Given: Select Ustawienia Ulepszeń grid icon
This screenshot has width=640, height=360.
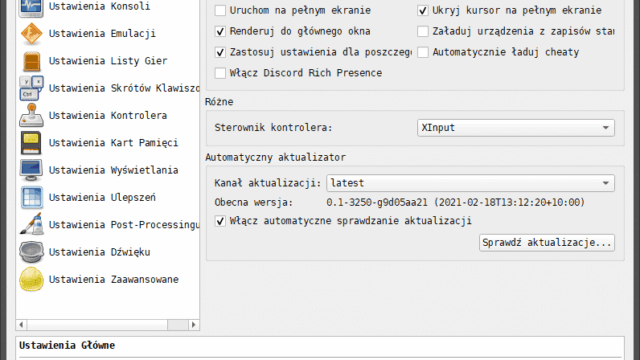Looking at the screenshot, I should pos(31,198).
